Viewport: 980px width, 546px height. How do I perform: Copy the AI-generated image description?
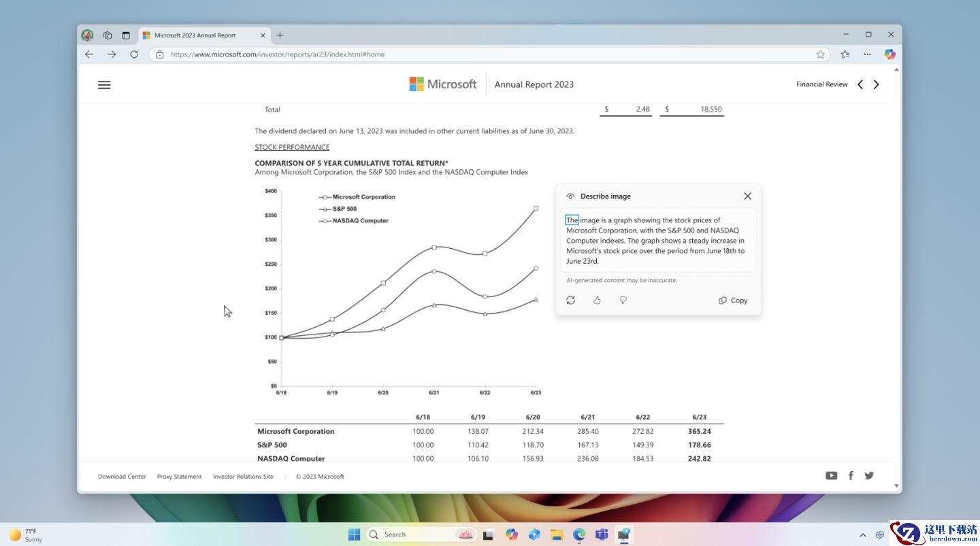[733, 301]
